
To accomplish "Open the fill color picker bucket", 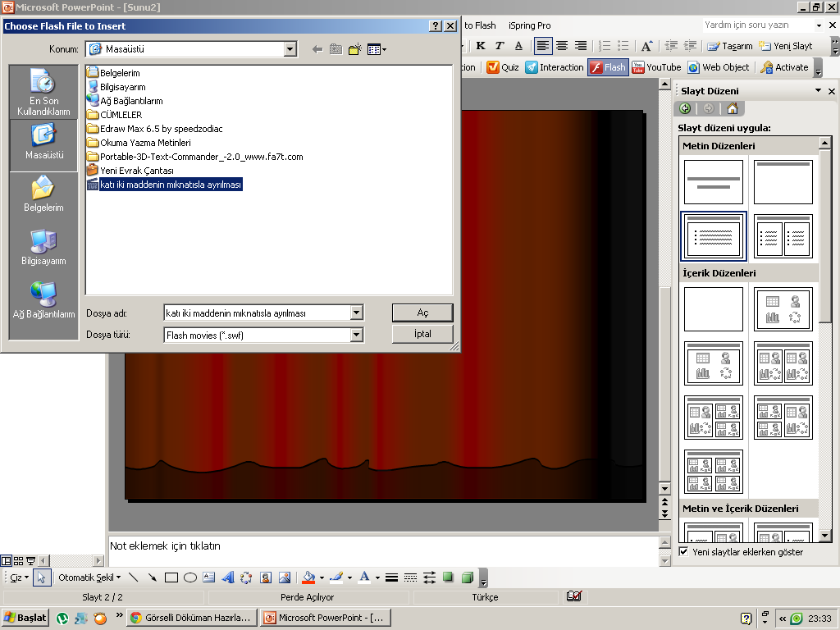I will (x=308, y=577).
